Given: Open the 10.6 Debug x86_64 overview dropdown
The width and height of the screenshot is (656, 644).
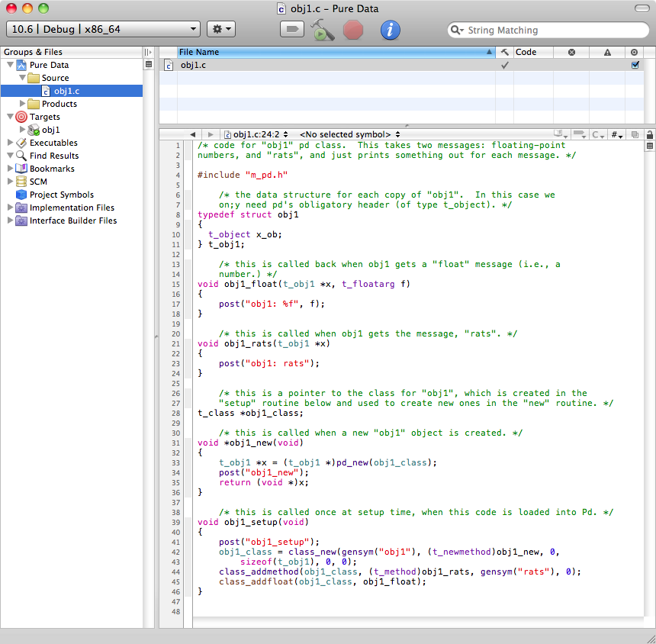Looking at the screenshot, I should tap(103, 30).
